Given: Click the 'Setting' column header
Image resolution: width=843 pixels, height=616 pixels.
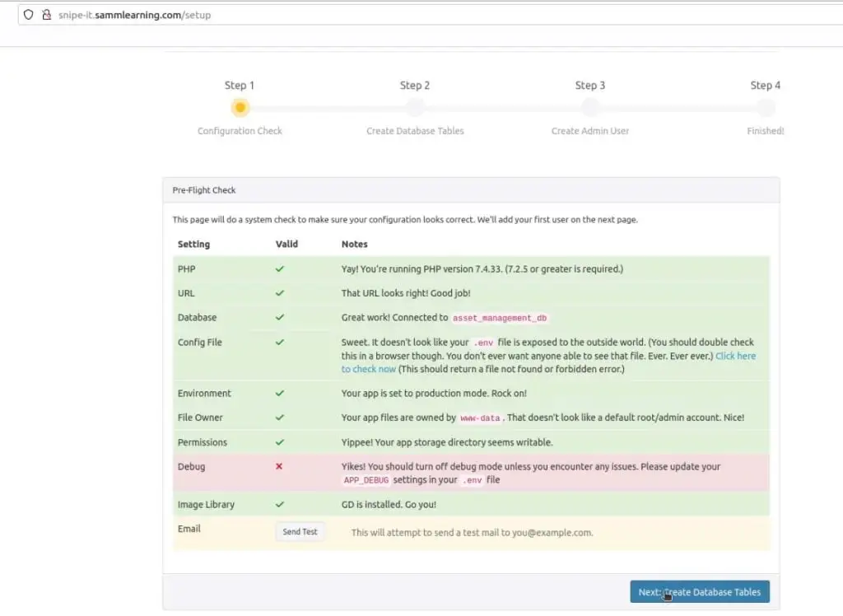Looking at the screenshot, I should tap(193, 245).
